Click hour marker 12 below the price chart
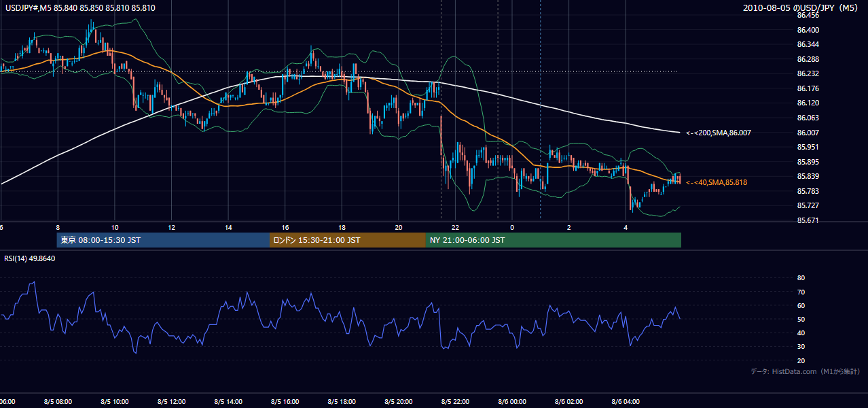 pyautogui.click(x=171, y=227)
